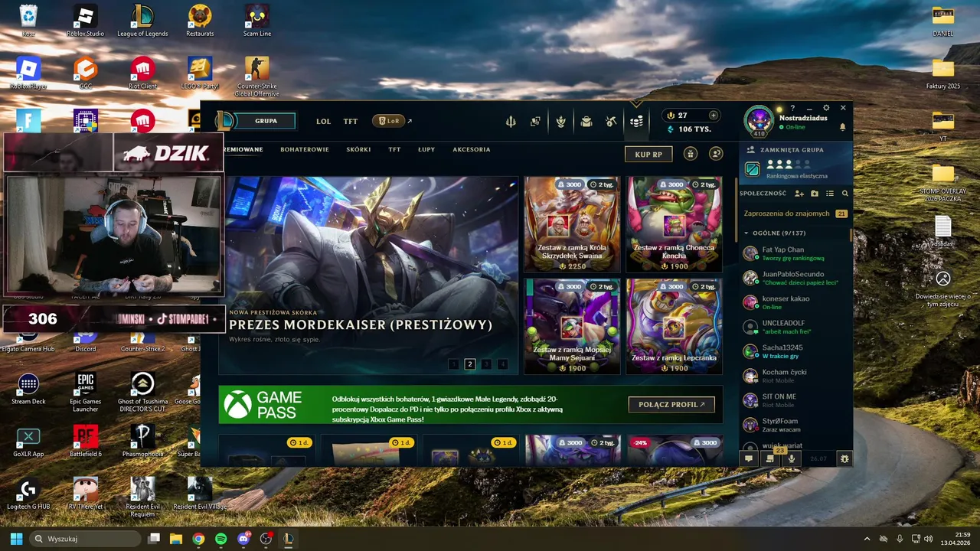Open the missions icon with badge 23

pos(771,458)
